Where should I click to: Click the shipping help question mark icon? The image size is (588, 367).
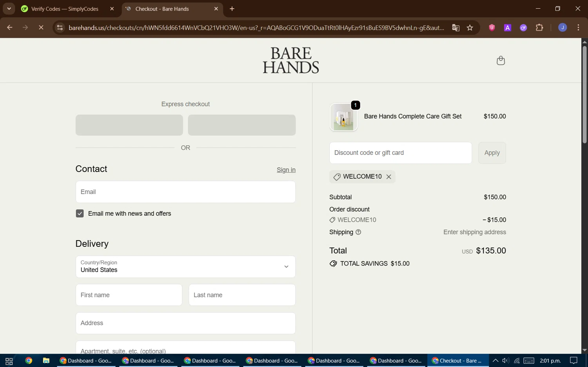[358, 232]
